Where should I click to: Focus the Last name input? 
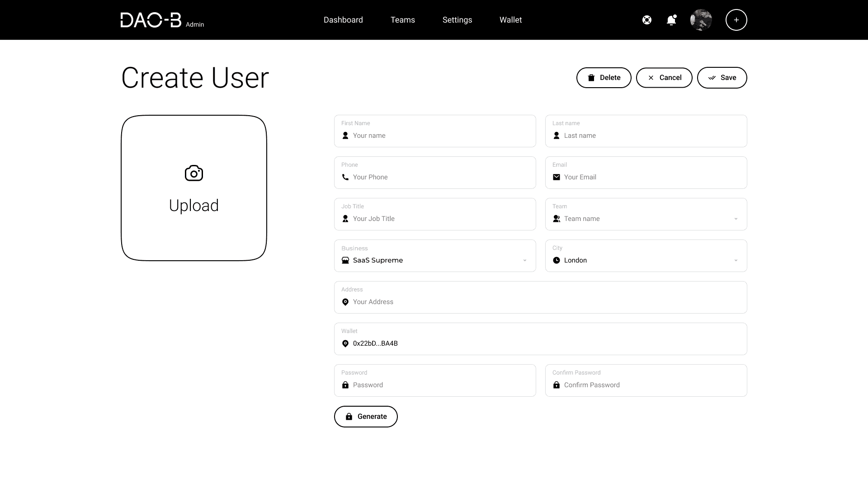[646, 131]
